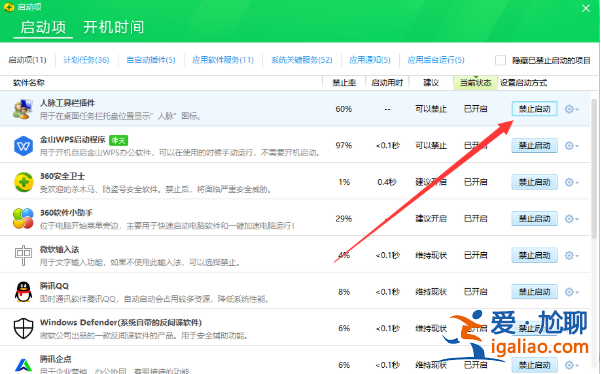Disable startup for 金山WPS启动程序
Viewport: 601px width, 374px height.
click(534, 146)
